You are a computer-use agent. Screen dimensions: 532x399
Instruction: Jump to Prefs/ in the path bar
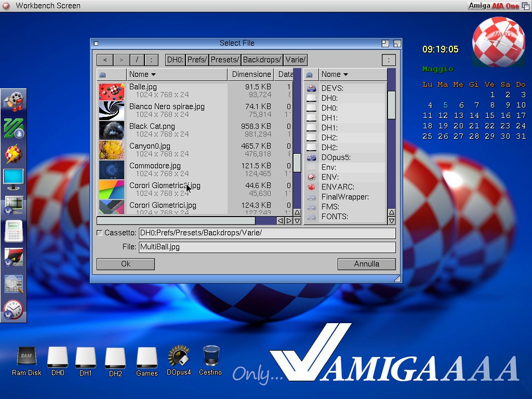click(x=197, y=60)
